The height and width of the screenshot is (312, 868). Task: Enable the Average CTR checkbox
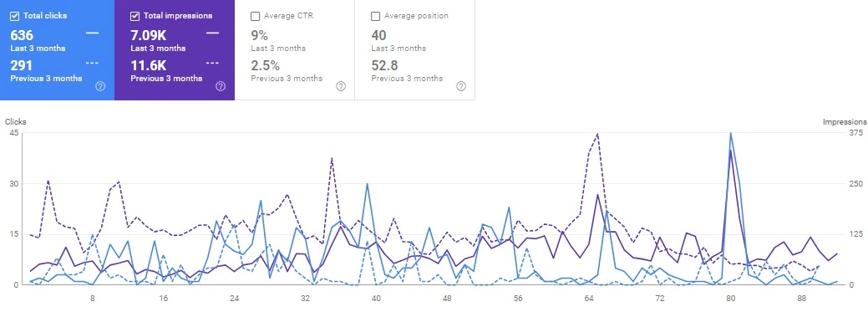click(x=255, y=16)
